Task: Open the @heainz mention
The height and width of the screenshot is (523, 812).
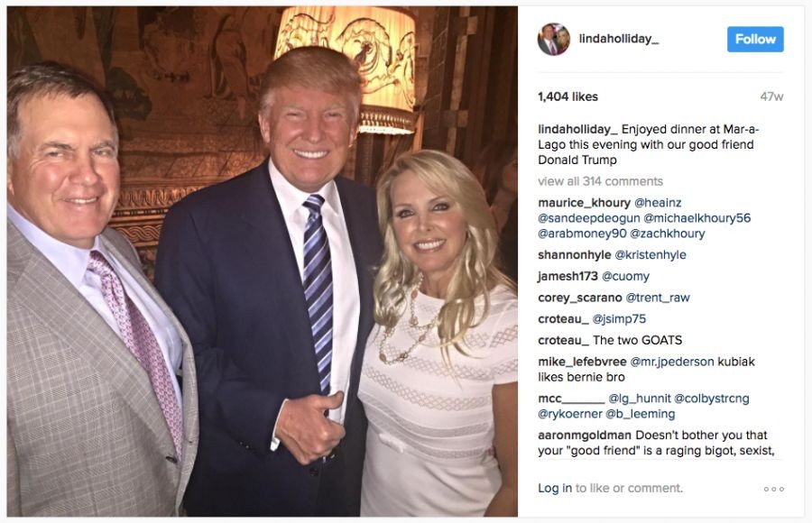Action: [658, 203]
